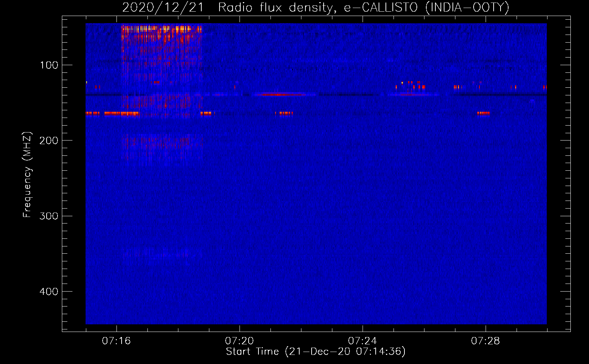Click the plot title '2020/12/21 Radio flux density'
The image size is (589, 364).
click(x=315, y=7)
